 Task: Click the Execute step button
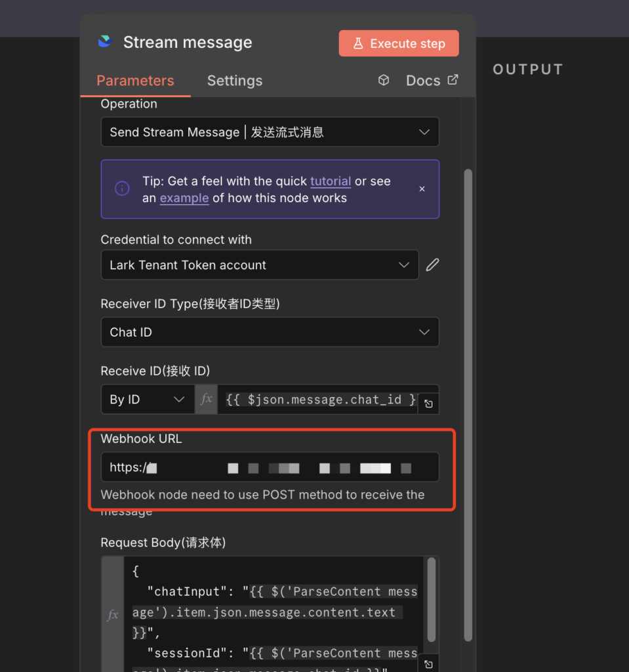398,43
